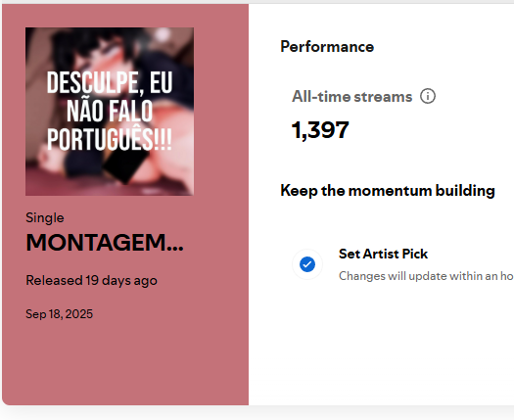The width and height of the screenshot is (514, 420).
Task: Click empty pink panel area below release date
Action: (x=124, y=360)
